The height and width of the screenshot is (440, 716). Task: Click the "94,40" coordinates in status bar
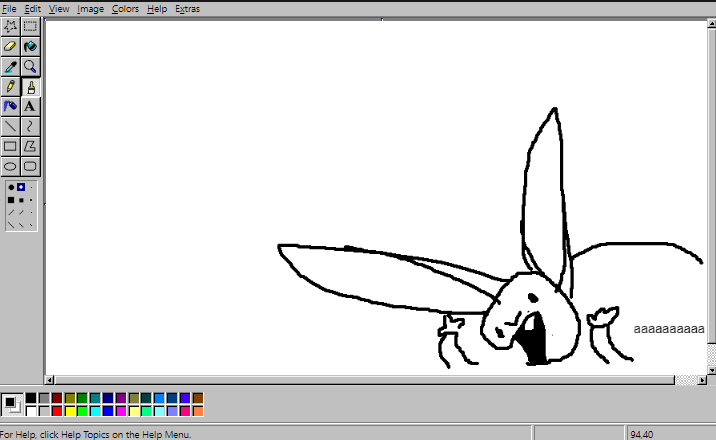click(642, 435)
